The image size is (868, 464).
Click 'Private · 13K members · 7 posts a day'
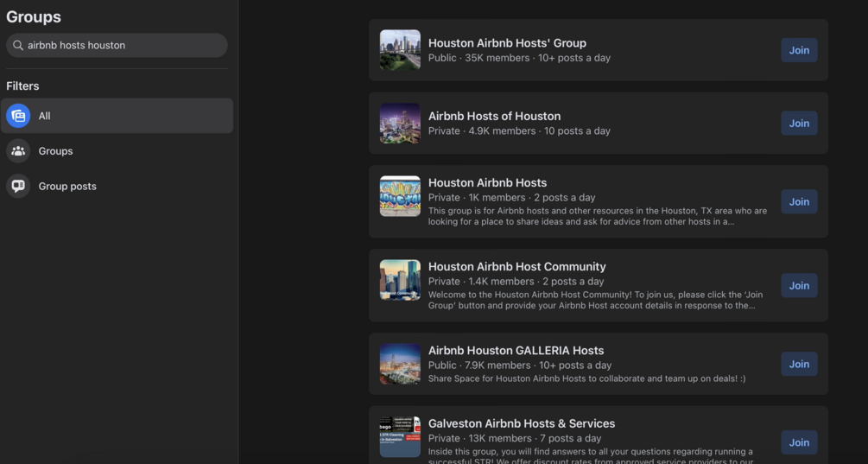tap(515, 439)
